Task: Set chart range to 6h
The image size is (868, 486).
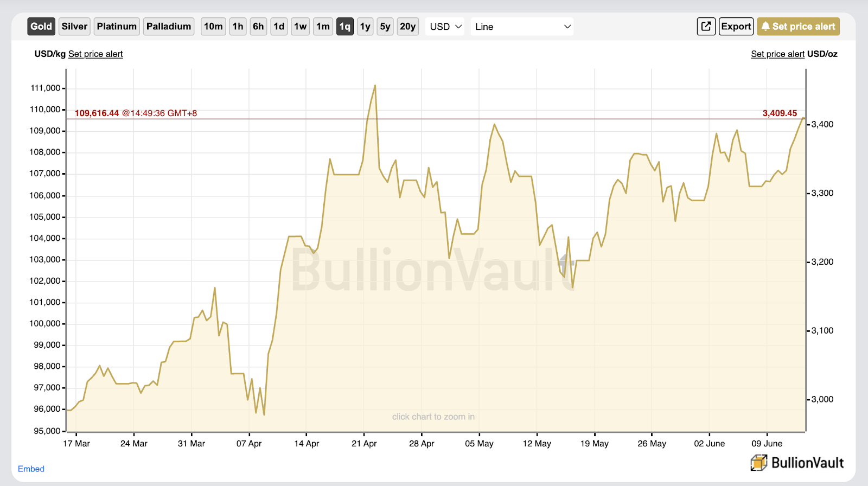Action: tap(258, 26)
